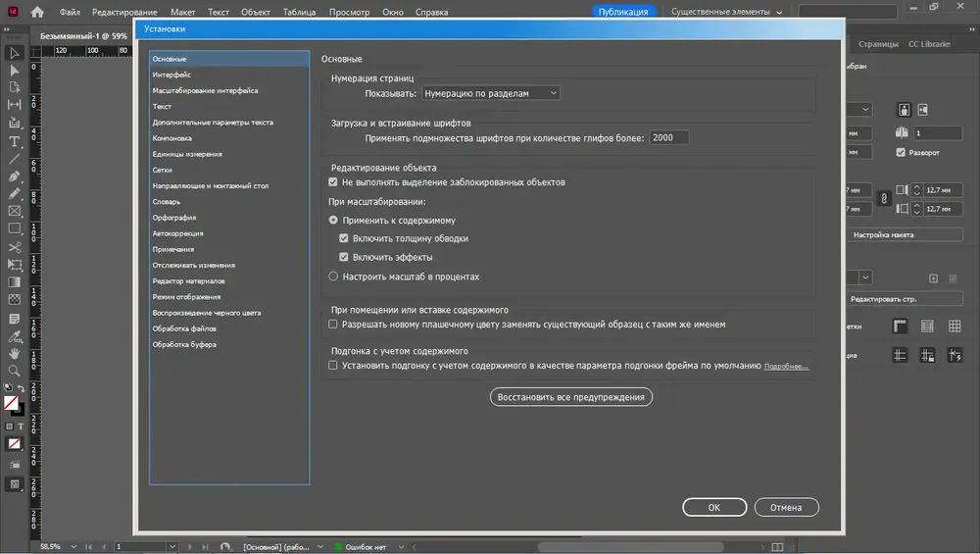Open 'Нумерацию по разделам' dropdown
Viewport: 980px width, 554px height.
coord(490,93)
